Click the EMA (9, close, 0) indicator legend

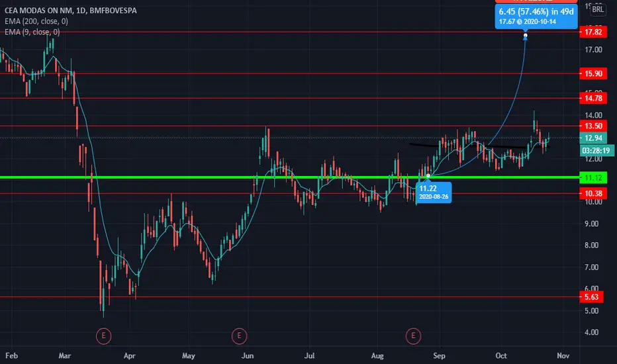tap(32, 32)
